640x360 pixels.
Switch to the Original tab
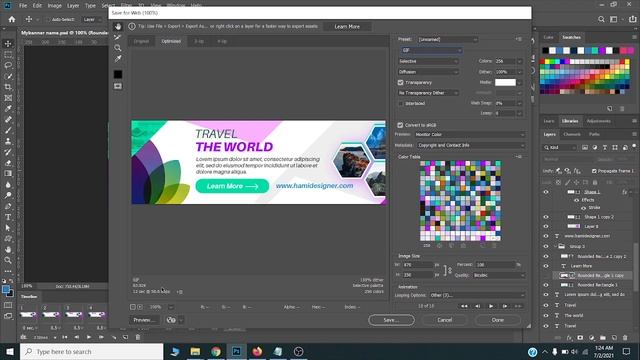pyautogui.click(x=142, y=41)
